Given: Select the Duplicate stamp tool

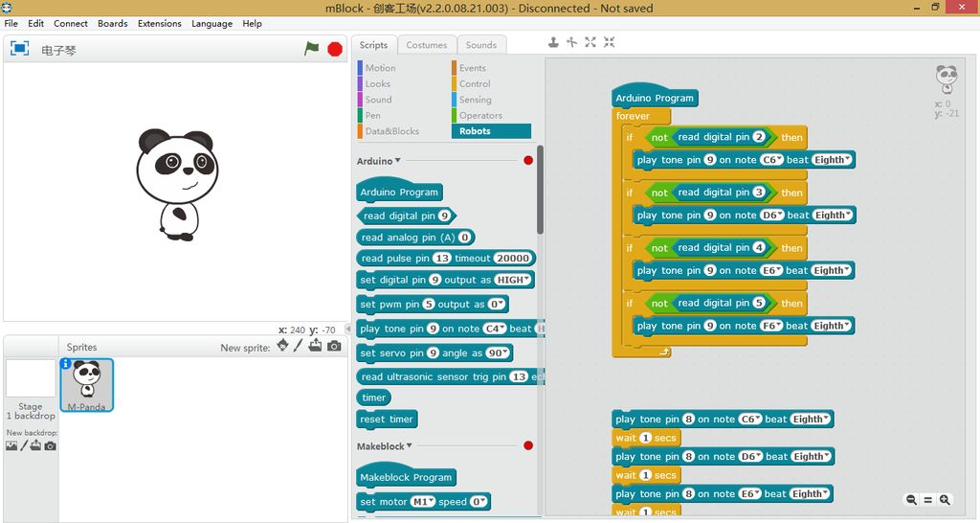Looking at the screenshot, I should (x=553, y=42).
